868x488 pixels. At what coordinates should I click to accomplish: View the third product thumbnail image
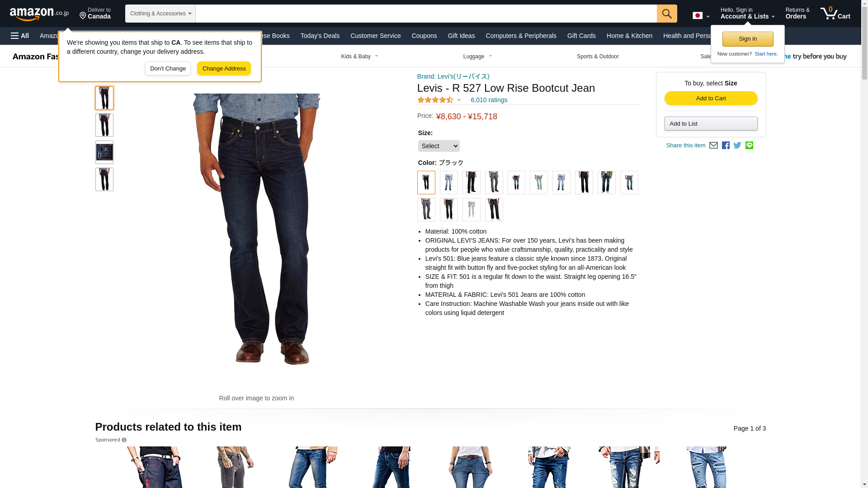click(x=104, y=152)
